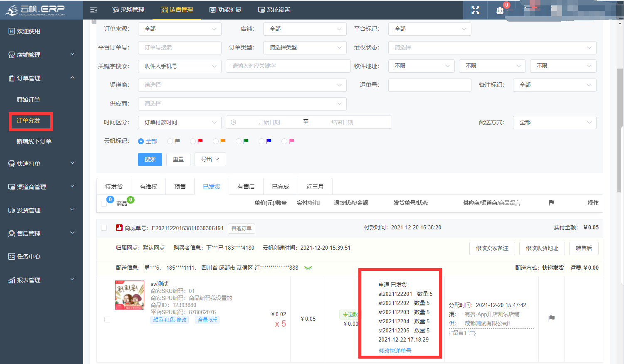This screenshot has height=364, width=624.
Task: Switch to the 近三月 tab
Action: pos(315,187)
